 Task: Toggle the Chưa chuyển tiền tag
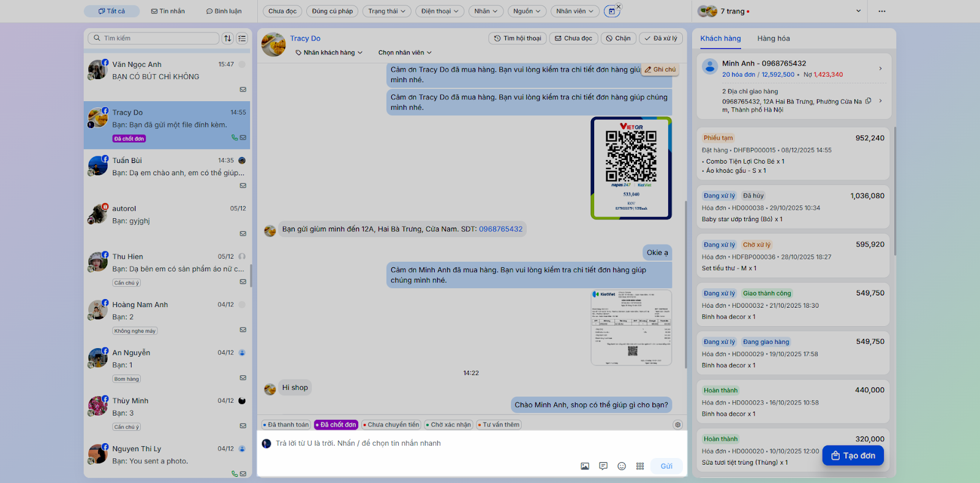(391, 425)
